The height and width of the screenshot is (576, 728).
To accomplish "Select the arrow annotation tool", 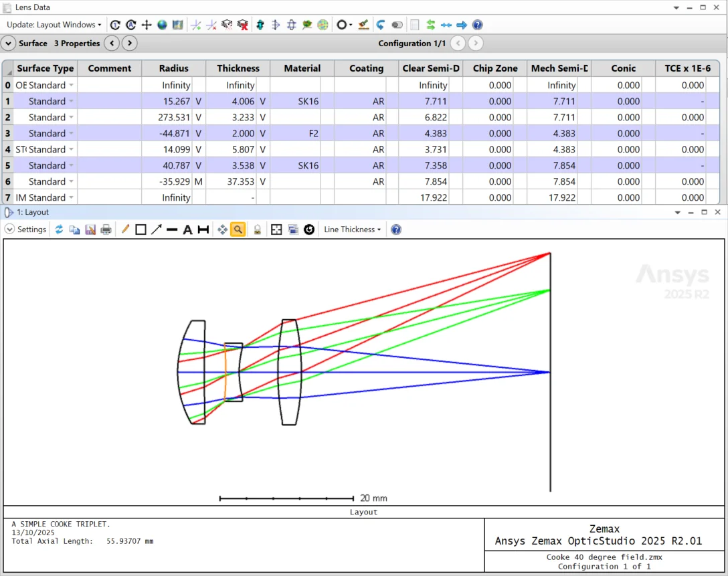I will [x=155, y=229].
